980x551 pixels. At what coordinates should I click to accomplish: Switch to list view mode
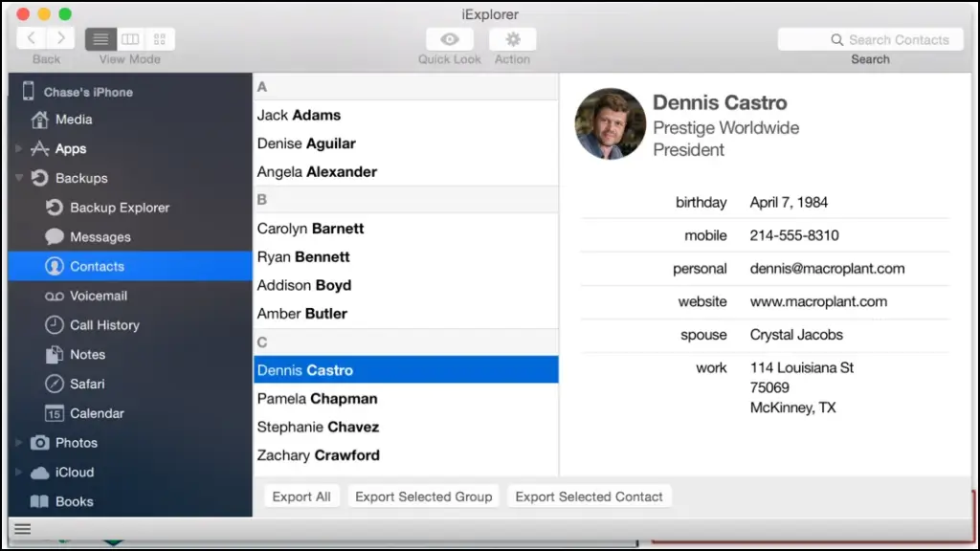(100, 39)
